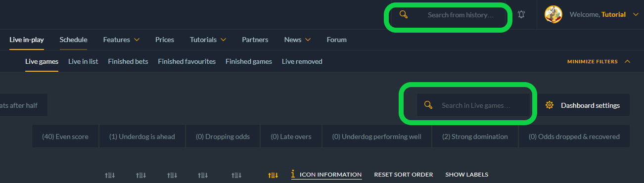Click the highlighted orange sort order icon
Image resolution: width=644 pixels, height=183 pixels.
point(273,175)
